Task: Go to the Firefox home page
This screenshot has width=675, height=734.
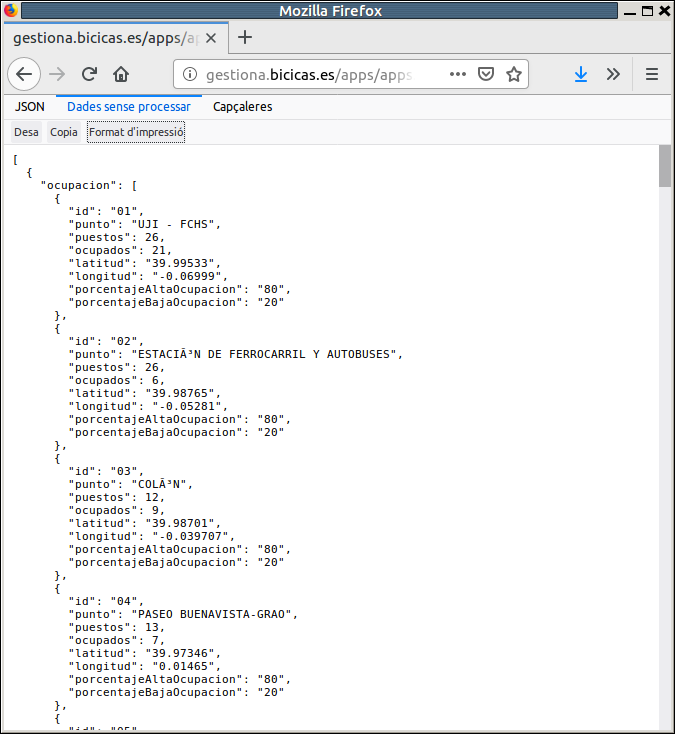Action: pyautogui.click(x=121, y=74)
